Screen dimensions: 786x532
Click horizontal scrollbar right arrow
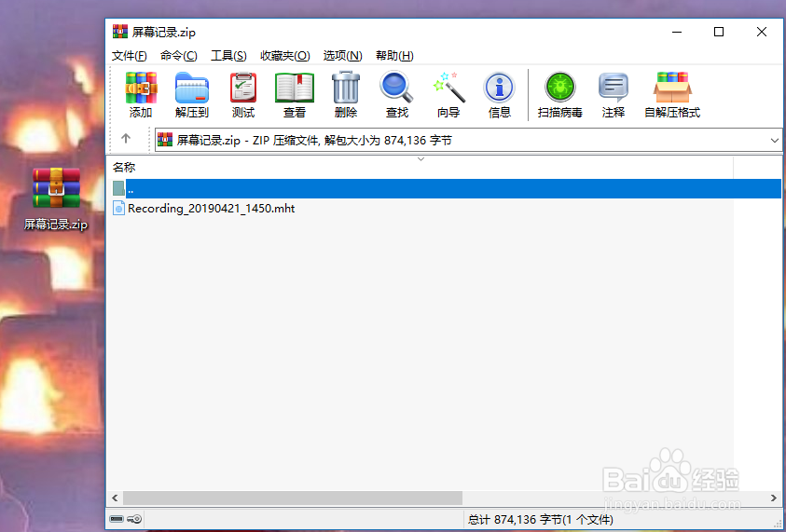pos(773,498)
